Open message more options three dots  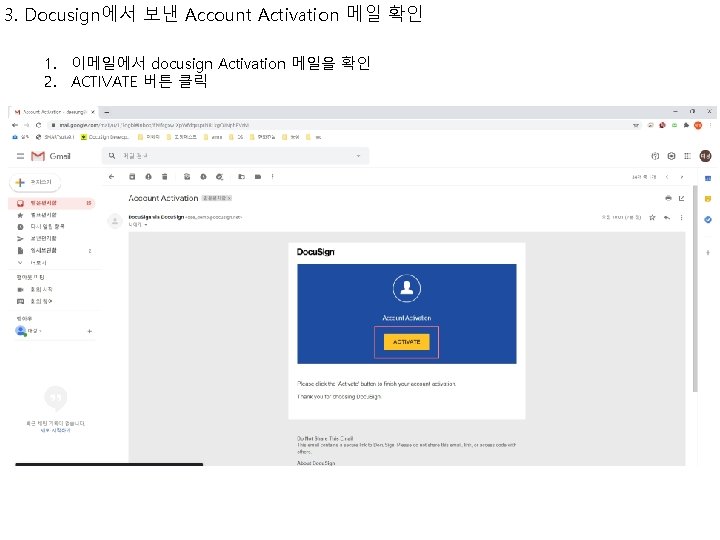tap(681, 217)
